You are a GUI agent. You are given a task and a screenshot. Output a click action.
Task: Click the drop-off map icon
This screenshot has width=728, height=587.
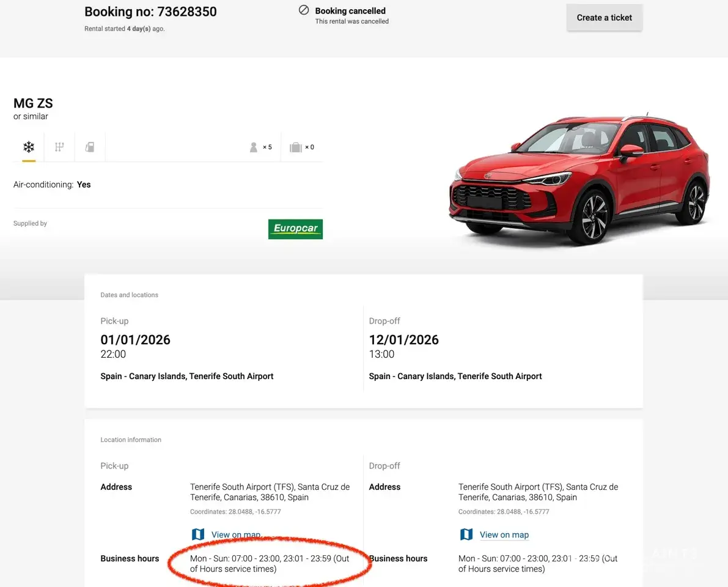(466, 534)
